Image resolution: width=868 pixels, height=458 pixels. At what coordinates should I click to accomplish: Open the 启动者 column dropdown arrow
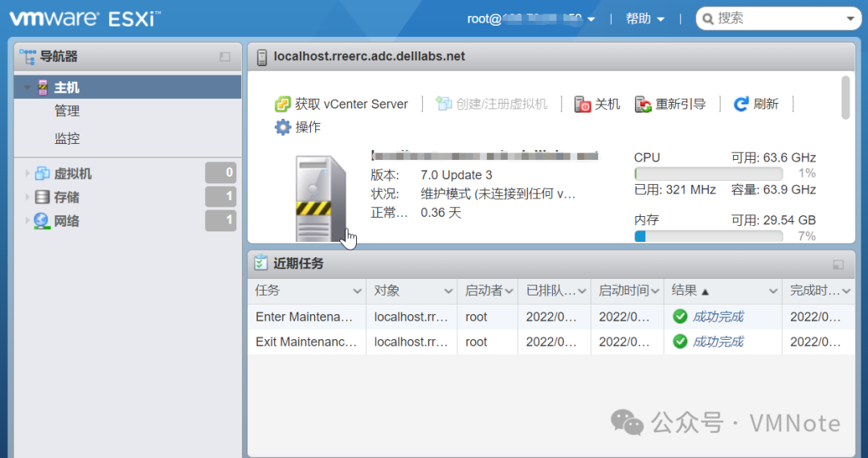[510, 291]
